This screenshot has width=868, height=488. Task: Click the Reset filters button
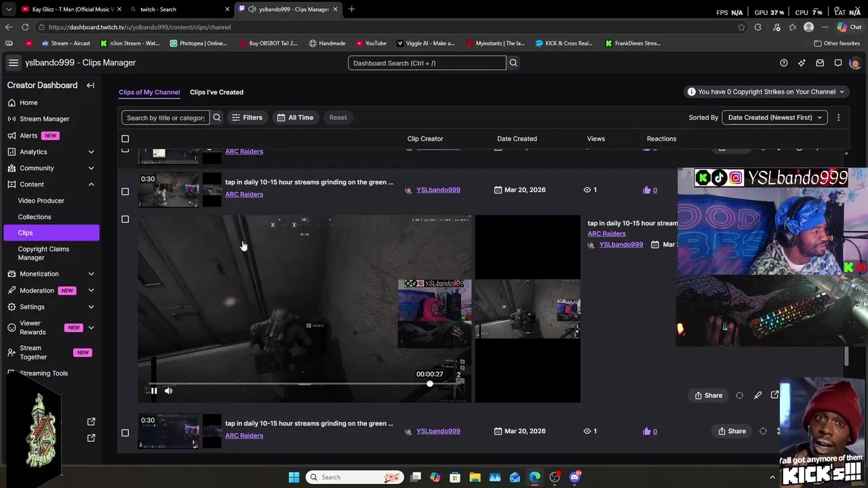338,117
